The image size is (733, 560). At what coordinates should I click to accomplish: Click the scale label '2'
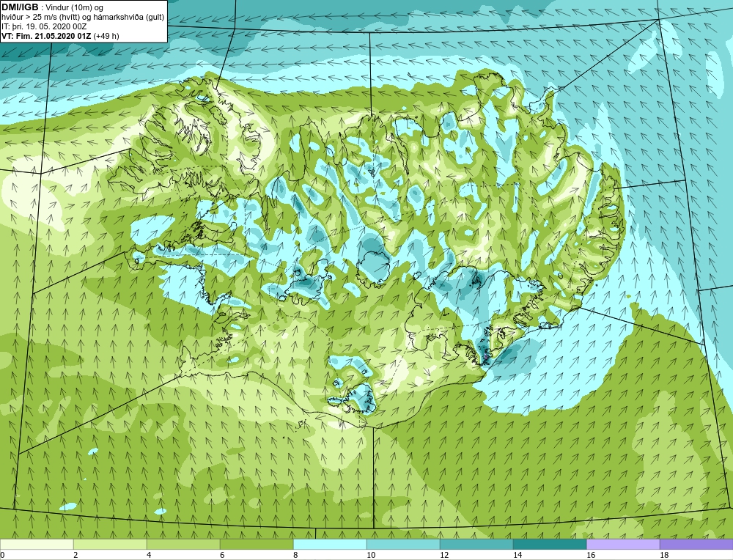[x=75, y=555]
